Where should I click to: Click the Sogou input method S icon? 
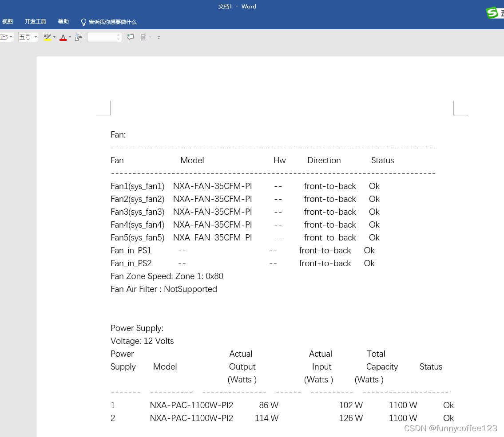(492, 13)
